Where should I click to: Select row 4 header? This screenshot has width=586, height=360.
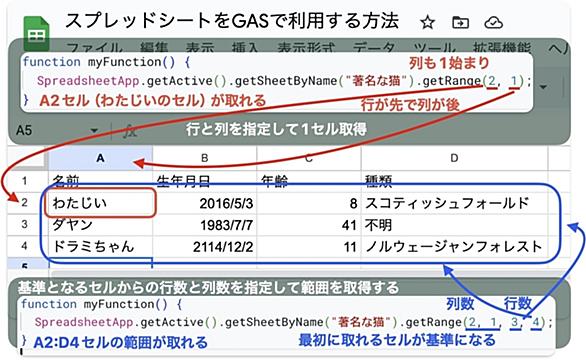point(25,246)
